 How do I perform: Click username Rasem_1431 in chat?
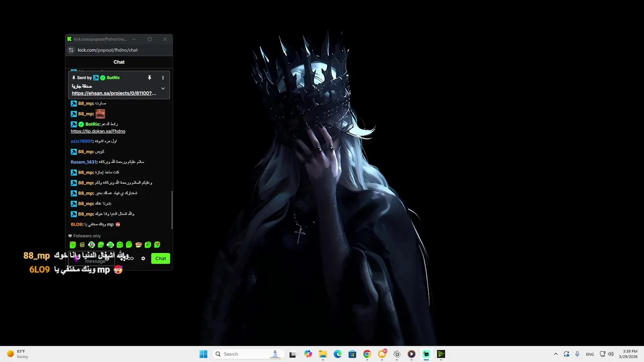click(x=84, y=162)
